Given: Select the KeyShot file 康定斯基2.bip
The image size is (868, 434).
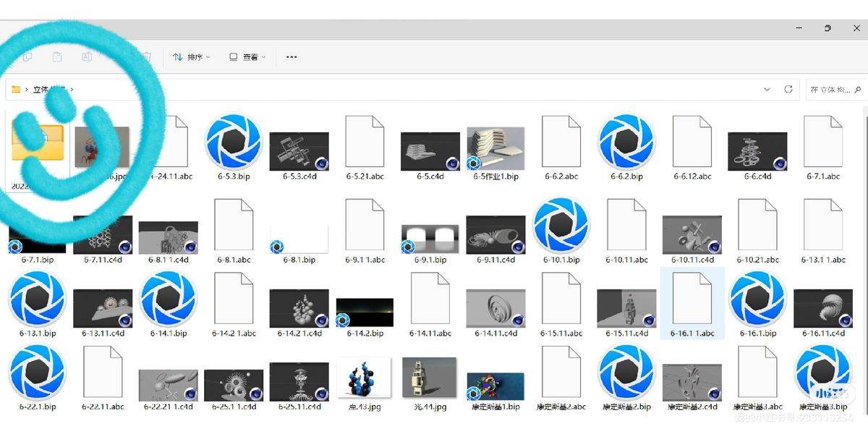Looking at the screenshot, I should pyautogui.click(x=626, y=378).
